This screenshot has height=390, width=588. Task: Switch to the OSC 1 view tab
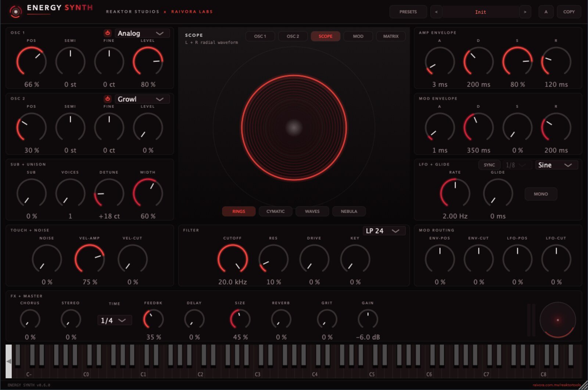coord(260,36)
